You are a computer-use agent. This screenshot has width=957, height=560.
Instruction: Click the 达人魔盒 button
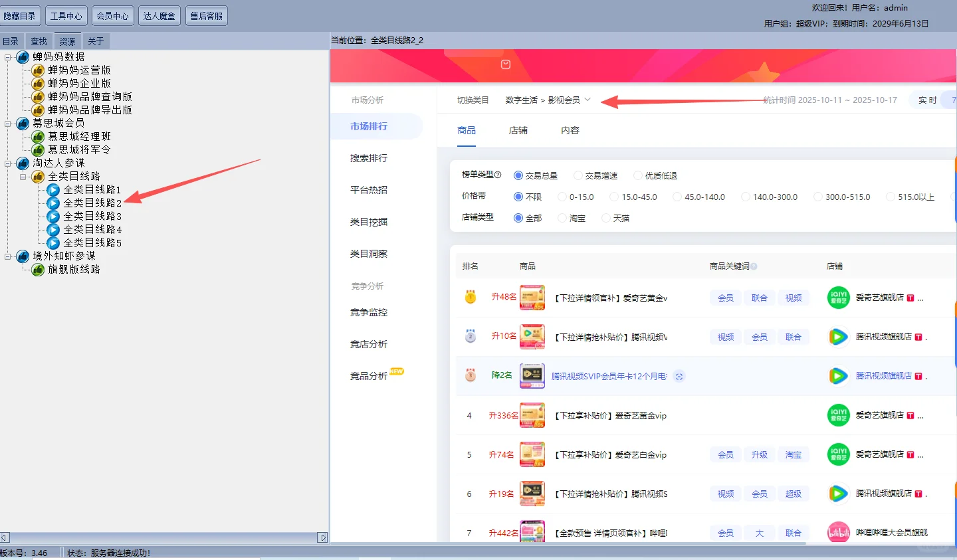(159, 16)
